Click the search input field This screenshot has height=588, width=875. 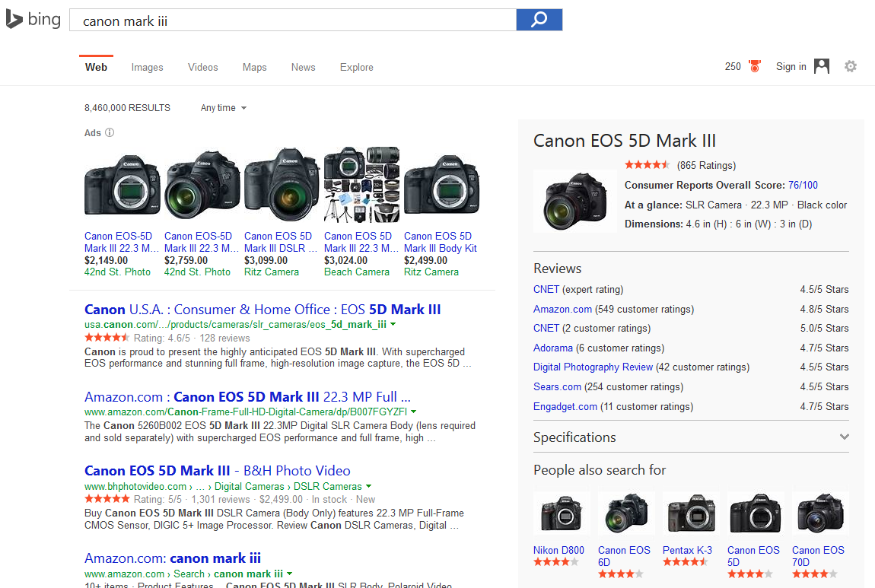point(293,21)
